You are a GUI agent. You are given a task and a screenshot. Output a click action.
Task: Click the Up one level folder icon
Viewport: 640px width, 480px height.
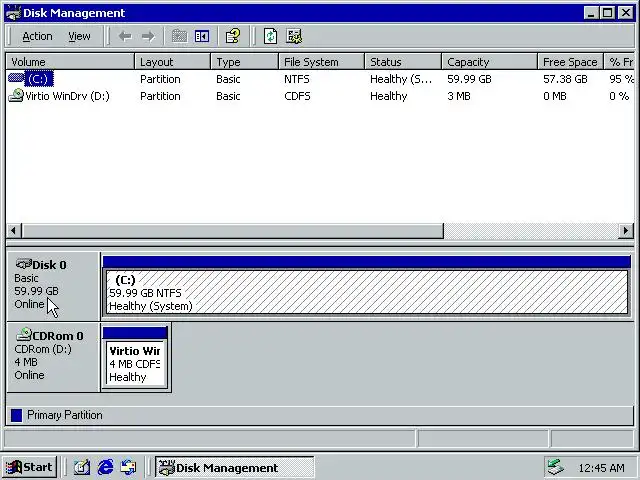point(179,36)
